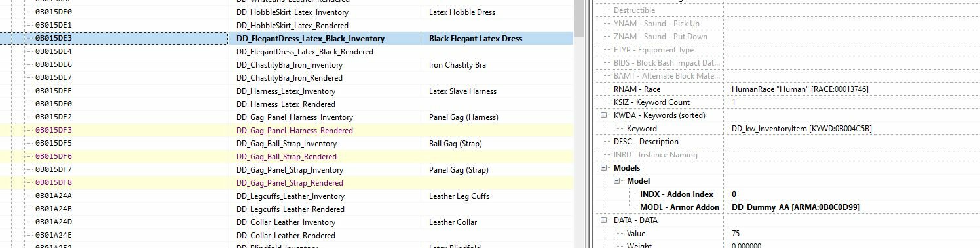Click the name Iron Chastity Bra

pyautogui.click(x=457, y=65)
